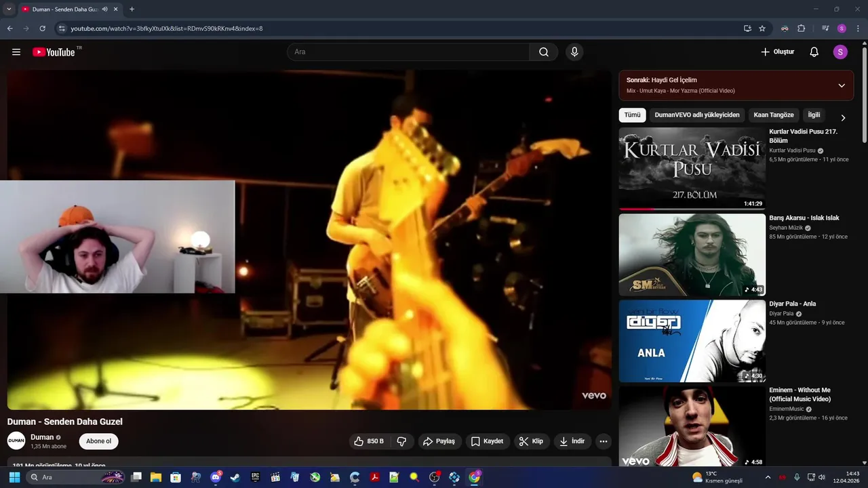Open site information icon in address bar
Viewport: 868px width, 488px height.
point(62,28)
